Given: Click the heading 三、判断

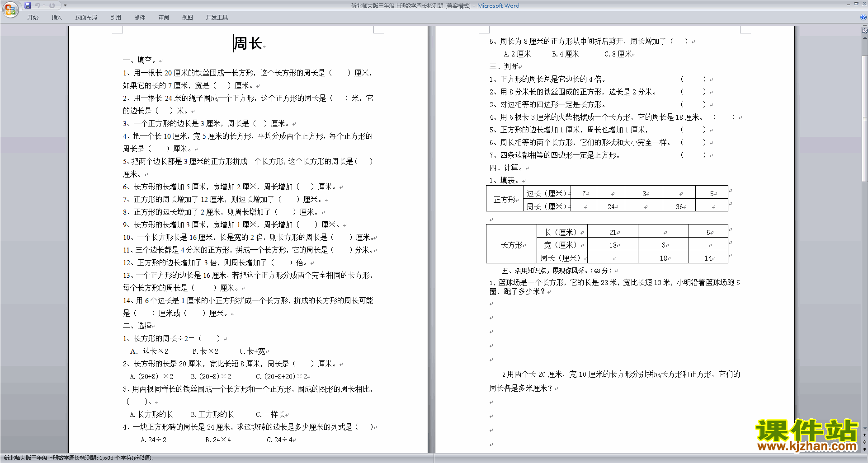Looking at the screenshot, I should coord(504,66).
